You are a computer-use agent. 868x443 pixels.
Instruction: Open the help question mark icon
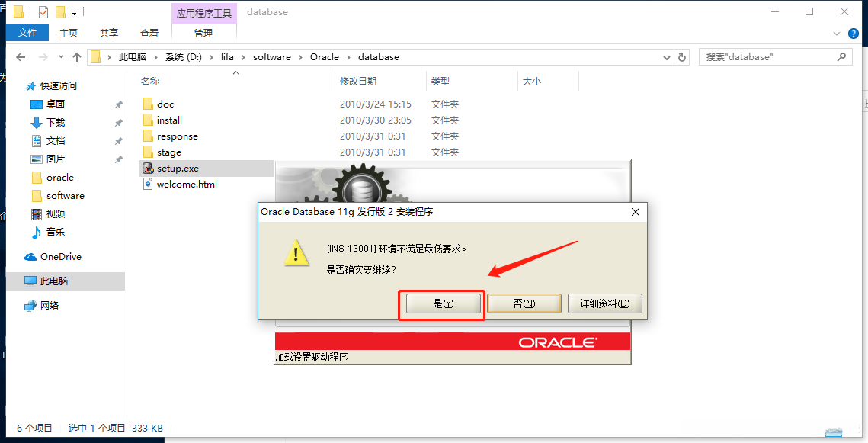pos(854,34)
